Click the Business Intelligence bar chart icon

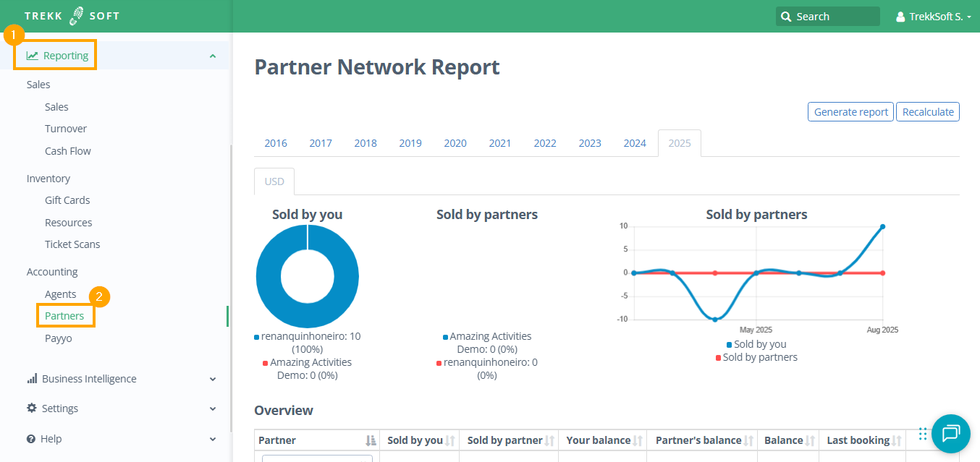coord(32,379)
